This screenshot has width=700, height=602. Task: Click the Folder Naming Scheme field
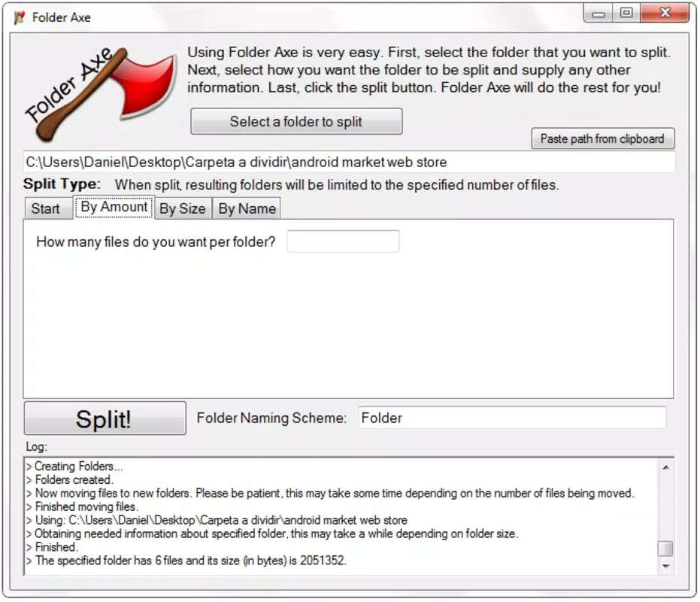click(x=513, y=418)
